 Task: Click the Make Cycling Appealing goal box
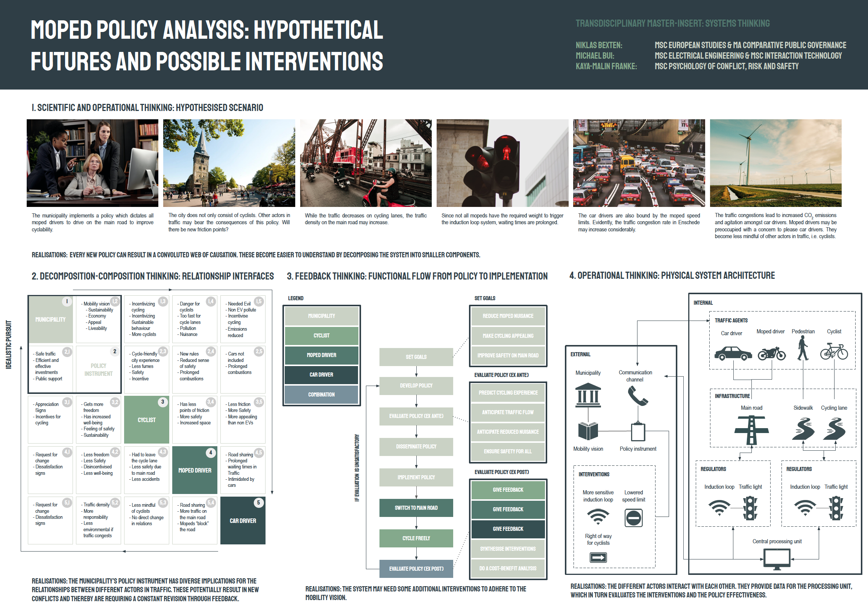pos(508,336)
